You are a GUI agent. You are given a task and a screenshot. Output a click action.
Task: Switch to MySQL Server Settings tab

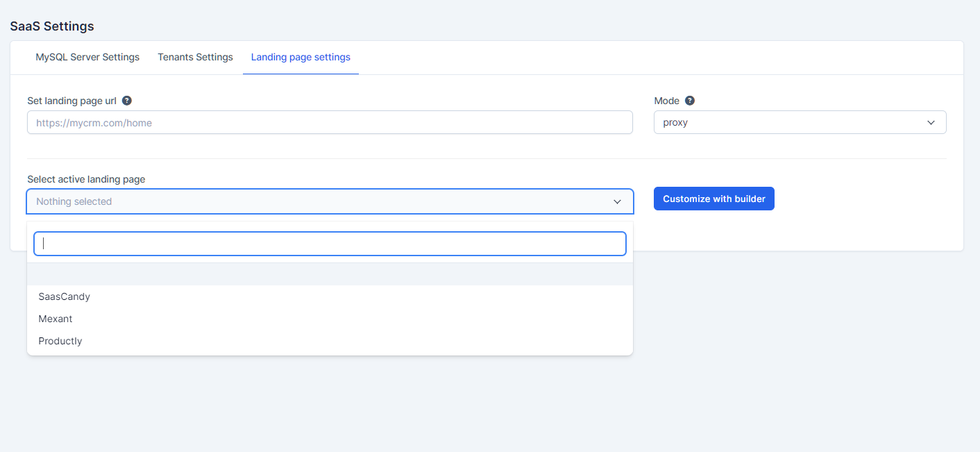tap(87, 57)
